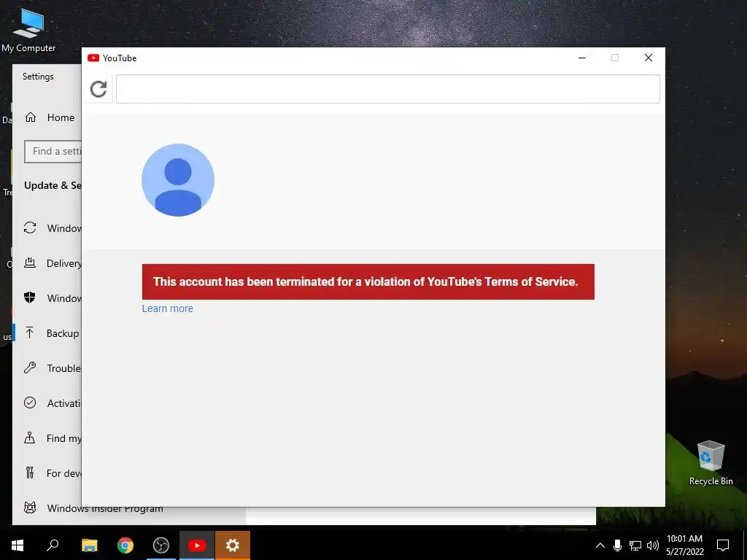Click the Home house icon in Settings

coord(31,117)
